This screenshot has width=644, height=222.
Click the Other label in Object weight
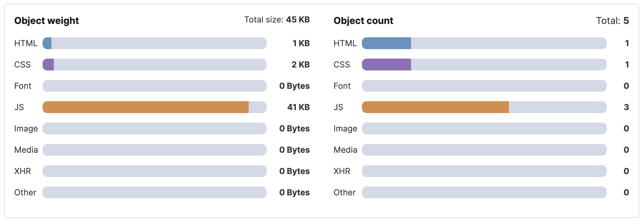click(25, 192)
